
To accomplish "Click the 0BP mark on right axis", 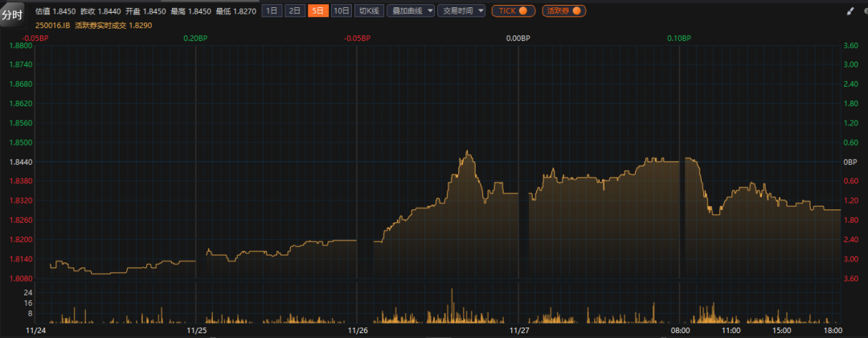I will (x=850, y=162).
